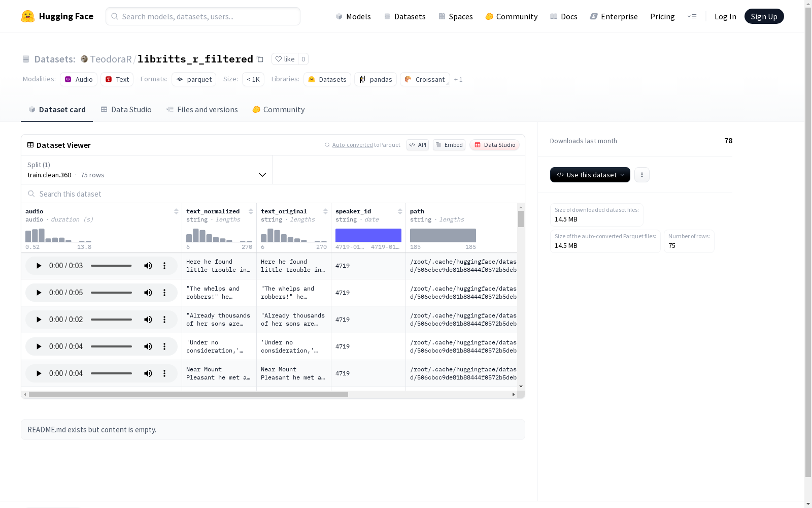
Task: Copy dataset name with the copy icon
Action: pos(260,59)
